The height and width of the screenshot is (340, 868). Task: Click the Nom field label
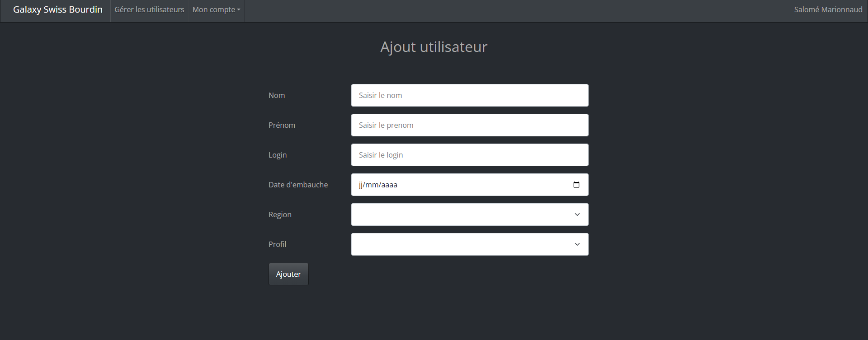(277, 95)
